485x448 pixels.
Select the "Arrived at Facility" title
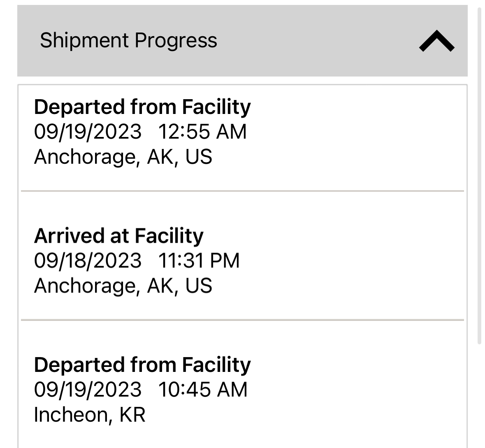[x=119, y=236]
